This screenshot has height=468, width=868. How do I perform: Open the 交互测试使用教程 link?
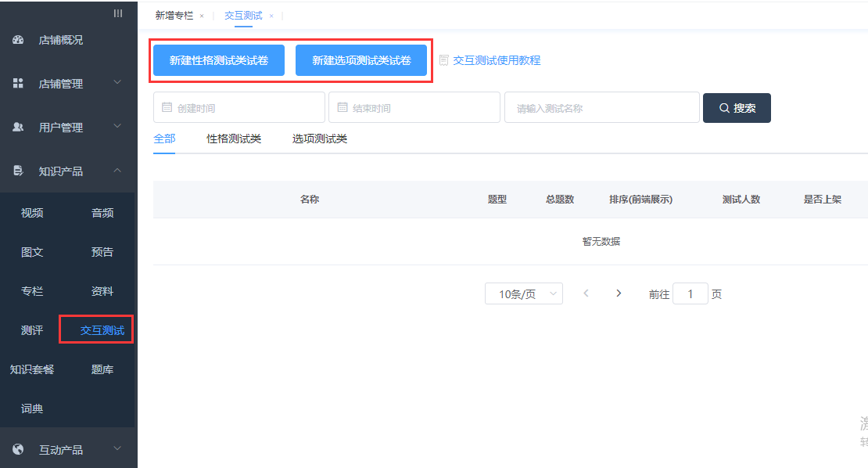pyautogui.click(x=496, y=60)
